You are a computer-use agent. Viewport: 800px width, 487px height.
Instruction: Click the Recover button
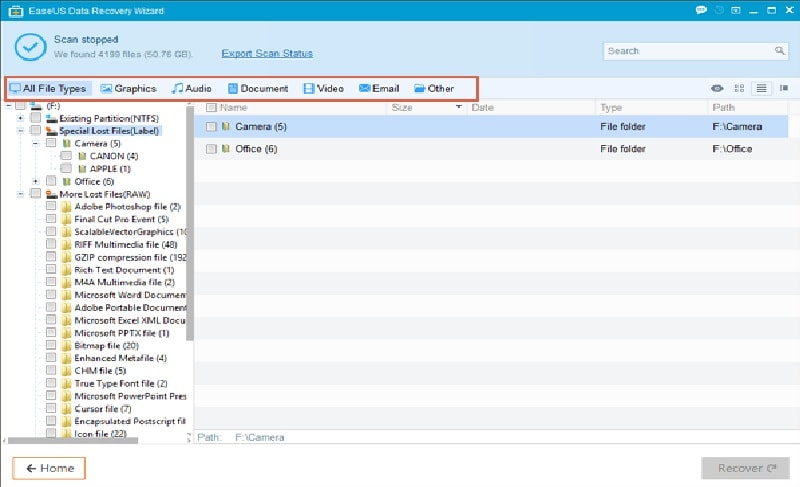coord(745,468)
